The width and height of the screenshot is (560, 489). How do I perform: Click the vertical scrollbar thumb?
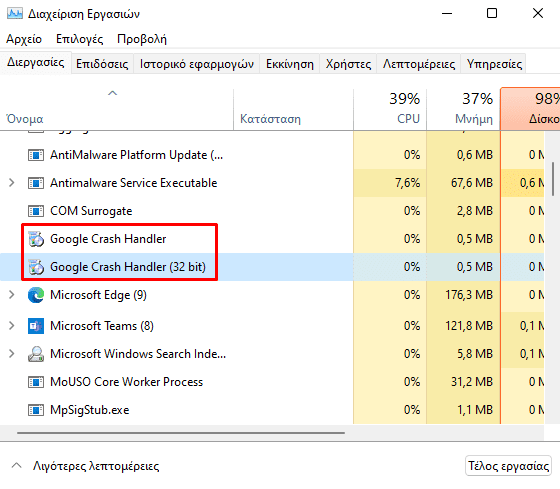[x=553, y=179]
